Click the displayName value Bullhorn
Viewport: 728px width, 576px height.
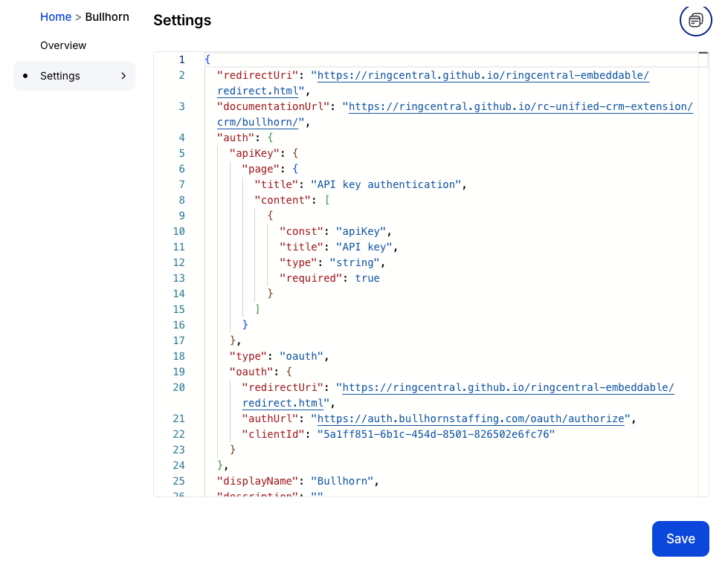[343, 481]
